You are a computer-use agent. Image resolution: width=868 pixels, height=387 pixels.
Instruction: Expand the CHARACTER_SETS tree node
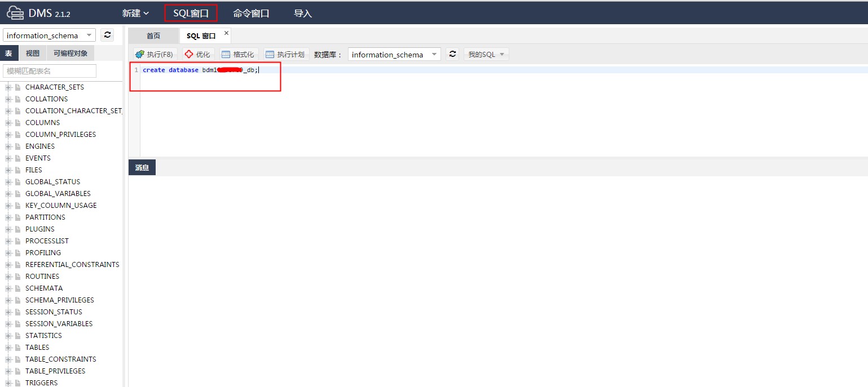(x=8, y=87)
